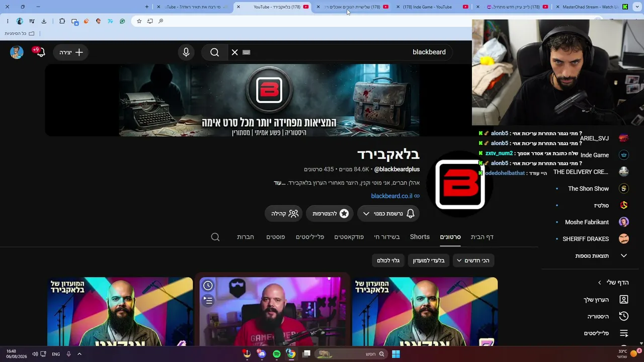The image size is (644, 362).
Task: Open the on-screen keyboard in search box
Action: 247,52
